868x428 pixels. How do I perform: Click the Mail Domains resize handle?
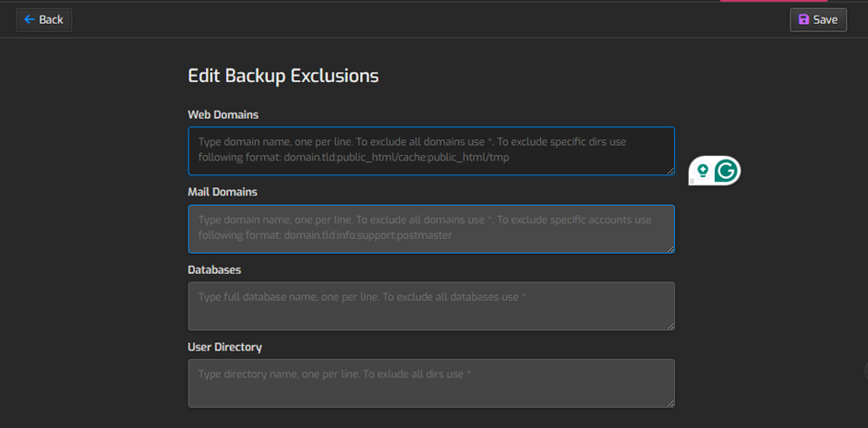click(670, 248)
